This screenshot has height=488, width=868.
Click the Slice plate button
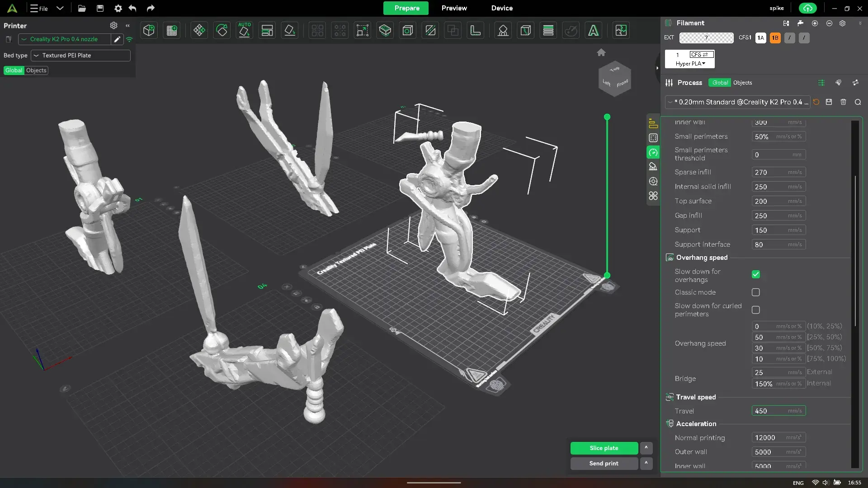(604, 448)
